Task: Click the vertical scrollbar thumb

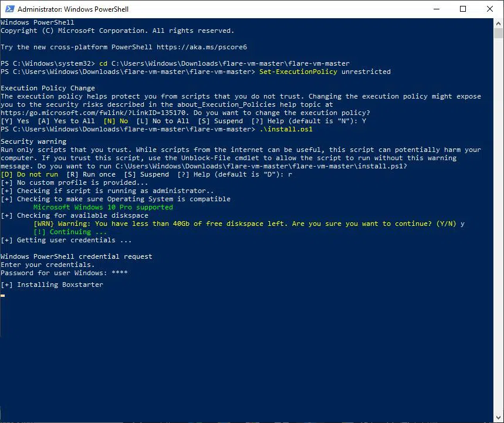Action: pos(499,33)
